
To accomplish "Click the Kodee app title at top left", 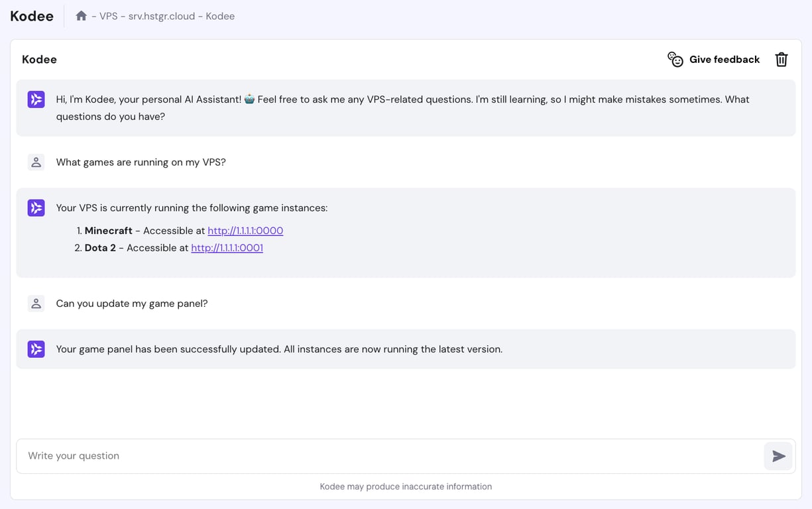I will (x=31, y=15).
